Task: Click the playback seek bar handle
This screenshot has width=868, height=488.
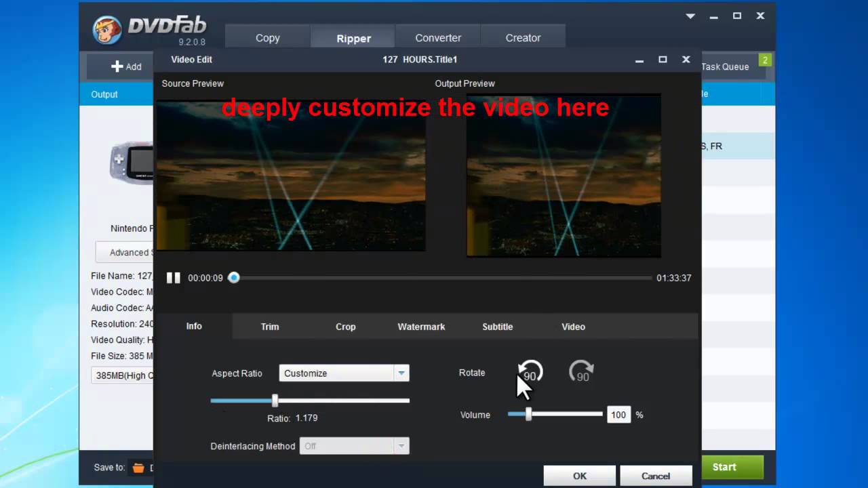Action: pyautogui.click(x=233, y=278)
